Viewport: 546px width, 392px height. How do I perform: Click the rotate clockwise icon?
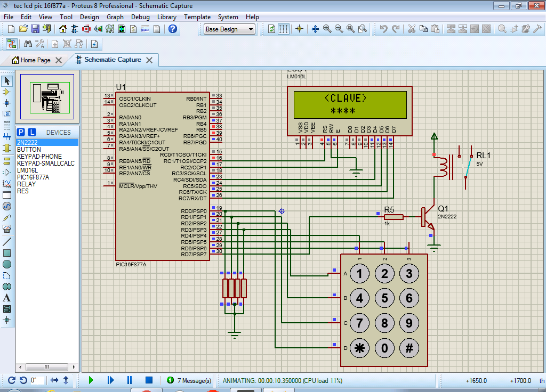12,380
